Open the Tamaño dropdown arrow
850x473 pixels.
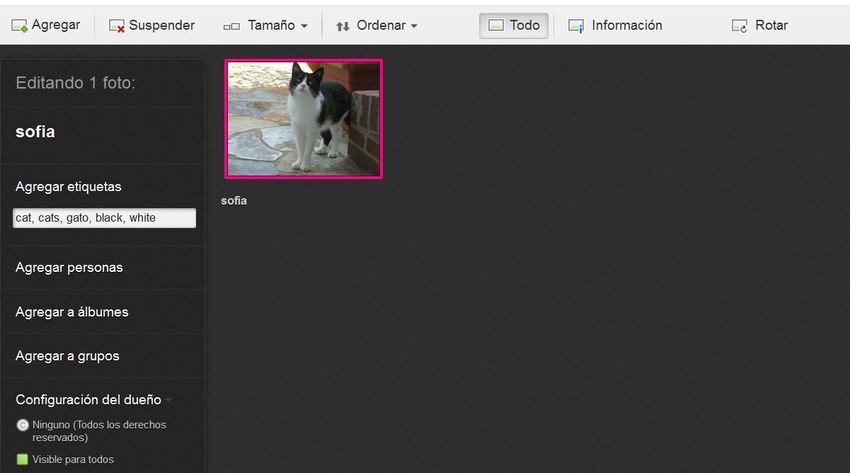click(x=304, y=26)
